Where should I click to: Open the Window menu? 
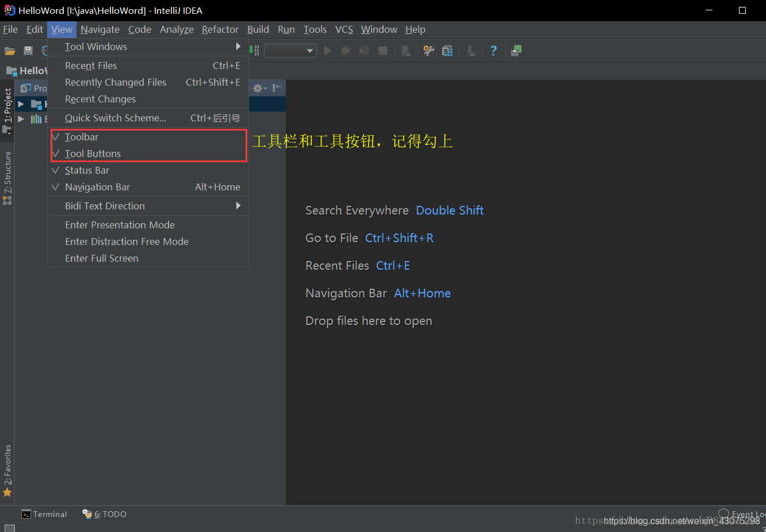pyautogui.click(x=379, y=29)
